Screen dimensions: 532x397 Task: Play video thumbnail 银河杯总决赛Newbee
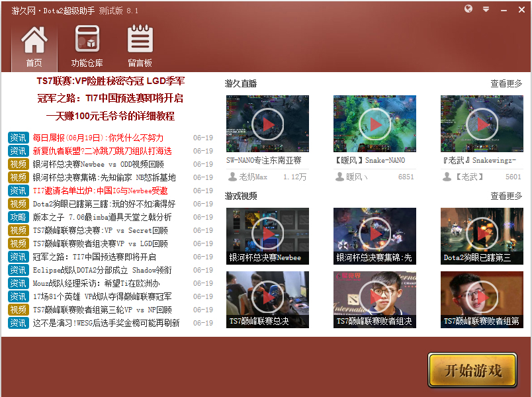[267, 236]
